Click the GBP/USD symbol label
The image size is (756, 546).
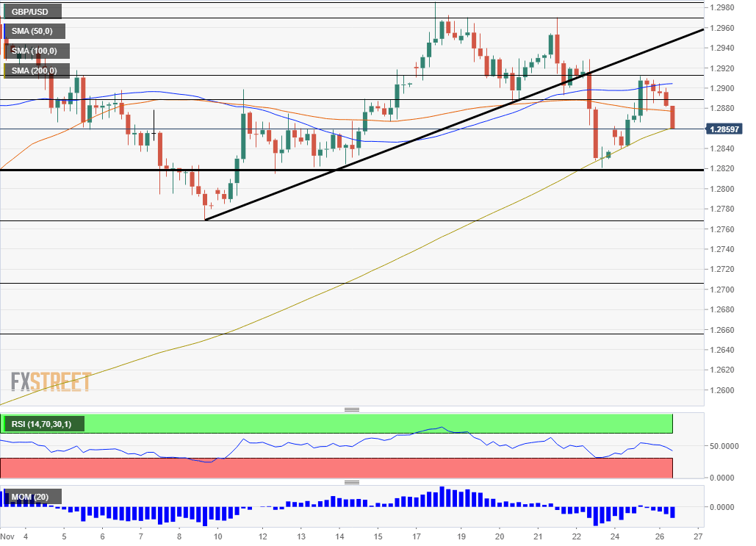point(31,12)
